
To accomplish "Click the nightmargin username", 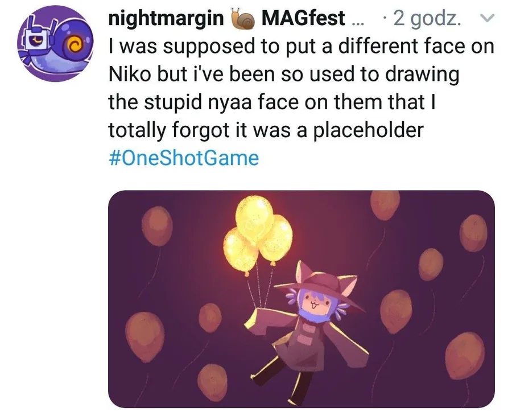I will pos(166,18).
